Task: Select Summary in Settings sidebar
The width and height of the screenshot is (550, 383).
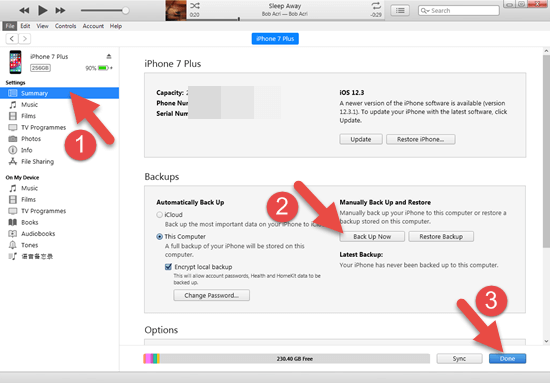Action: [59, 93]
